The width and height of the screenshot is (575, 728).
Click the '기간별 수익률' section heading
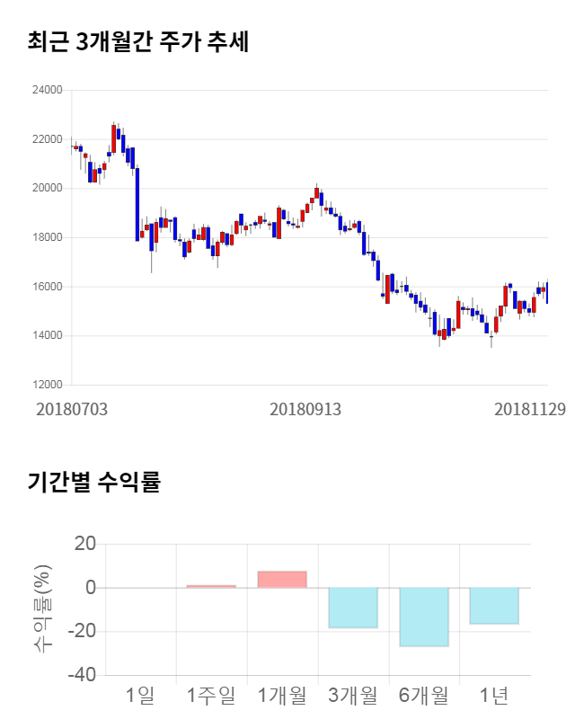(93, 481)
